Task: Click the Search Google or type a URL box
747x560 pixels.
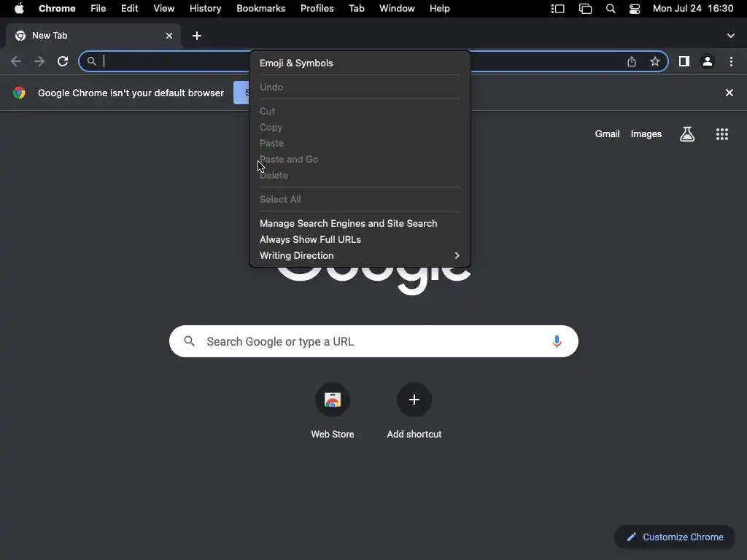Action: [x=373, y=341]
